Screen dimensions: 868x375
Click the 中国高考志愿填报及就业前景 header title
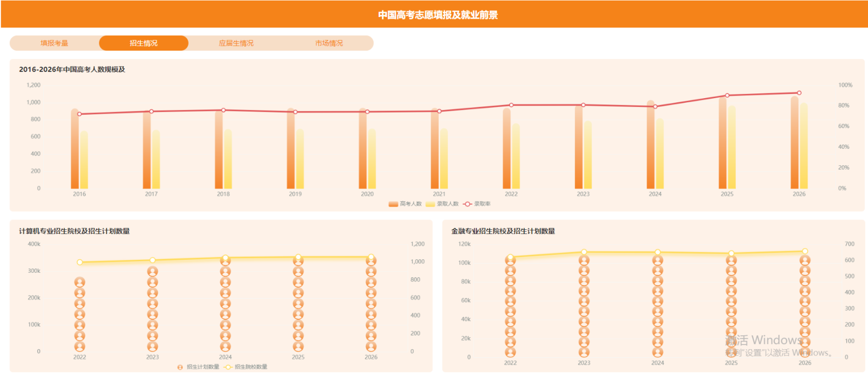pos(438,15)
